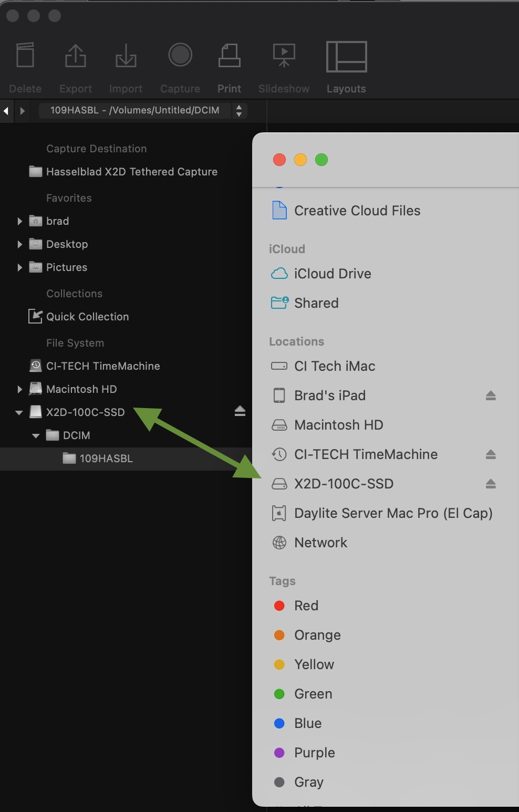The width and height of the screenshot is (519, 812).
Task: Click the Export toolbar icon
Action: click(x=76, y=55)
